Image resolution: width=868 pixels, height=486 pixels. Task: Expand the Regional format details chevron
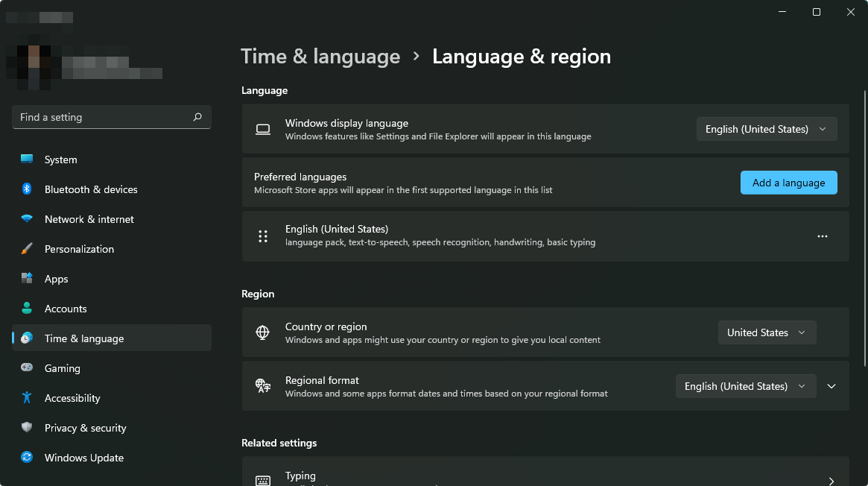(x=831, y=386)
